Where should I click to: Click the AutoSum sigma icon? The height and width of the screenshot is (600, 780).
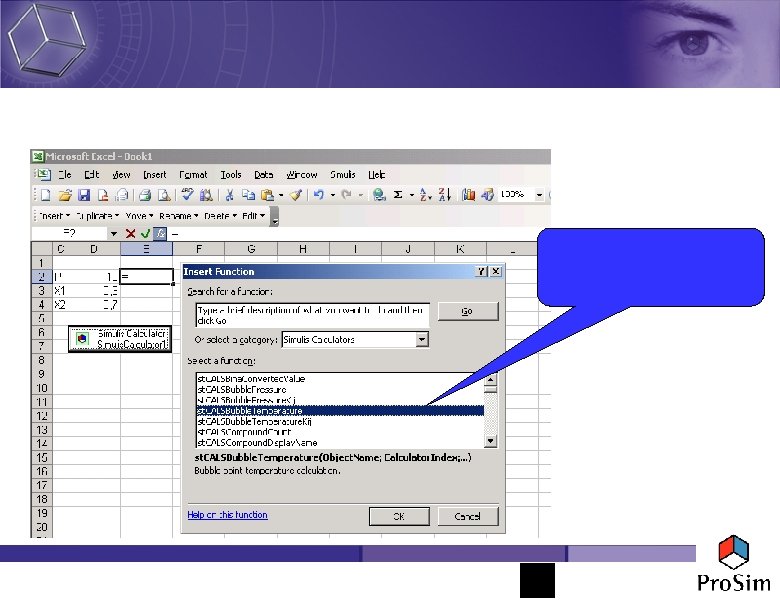coord(398,195)
